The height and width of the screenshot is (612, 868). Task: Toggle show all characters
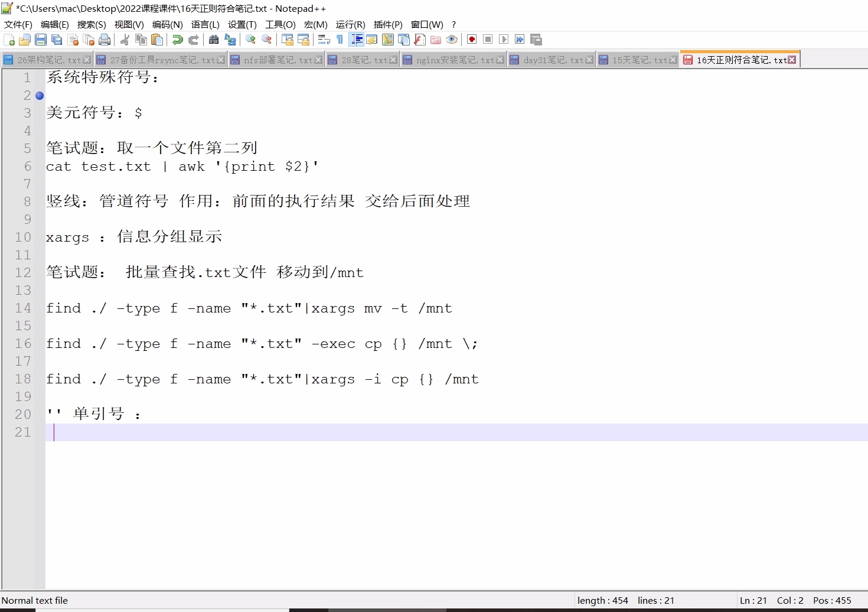[340, 40]
